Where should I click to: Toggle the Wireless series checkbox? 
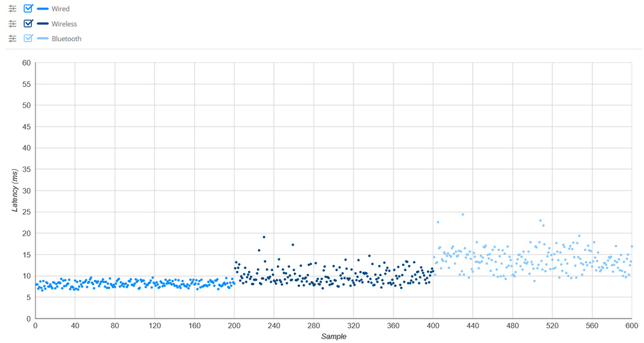[28, 24]
